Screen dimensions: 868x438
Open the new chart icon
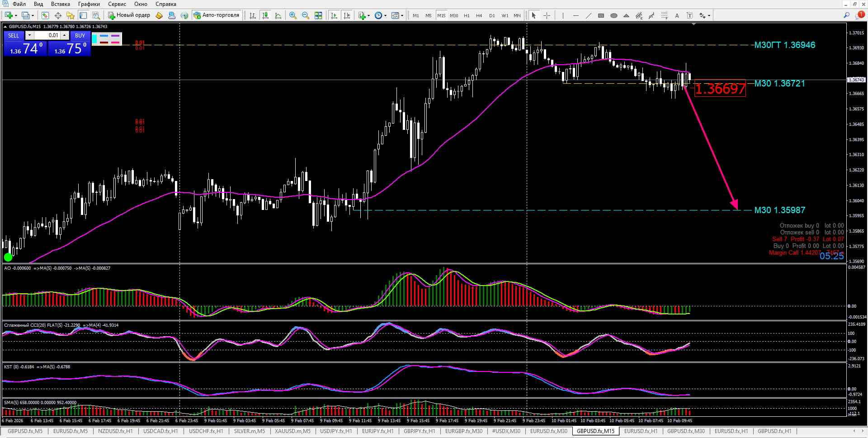pos(9,15)
